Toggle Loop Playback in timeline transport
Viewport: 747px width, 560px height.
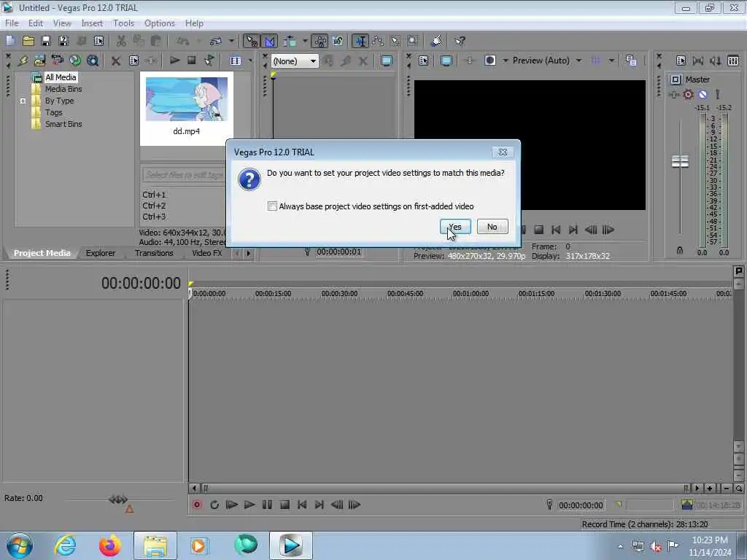click(214, 505)
